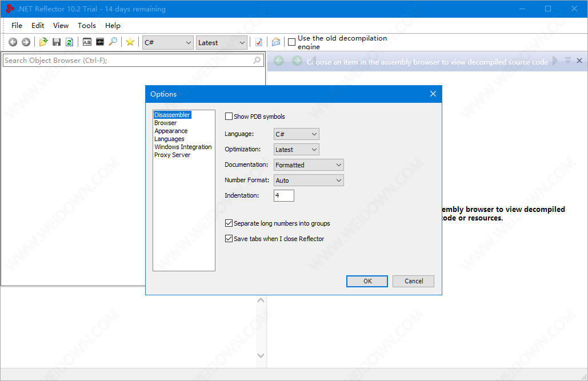Viewport: 588px width, 381px height.
Task: Click the Forward navigation arrow in toolbar
Action: [26, 42]
